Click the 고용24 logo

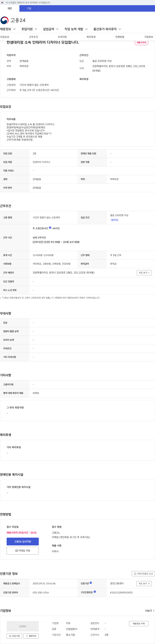13,20
